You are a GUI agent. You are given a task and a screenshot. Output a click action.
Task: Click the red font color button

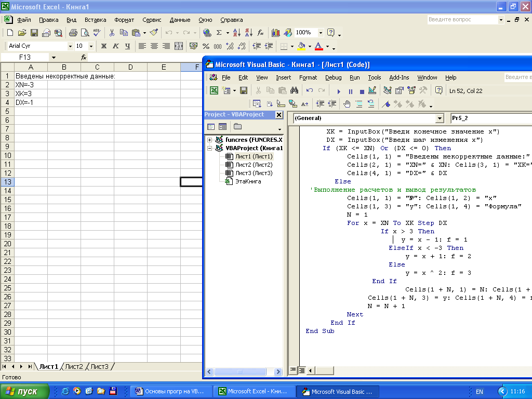(318, 46)
